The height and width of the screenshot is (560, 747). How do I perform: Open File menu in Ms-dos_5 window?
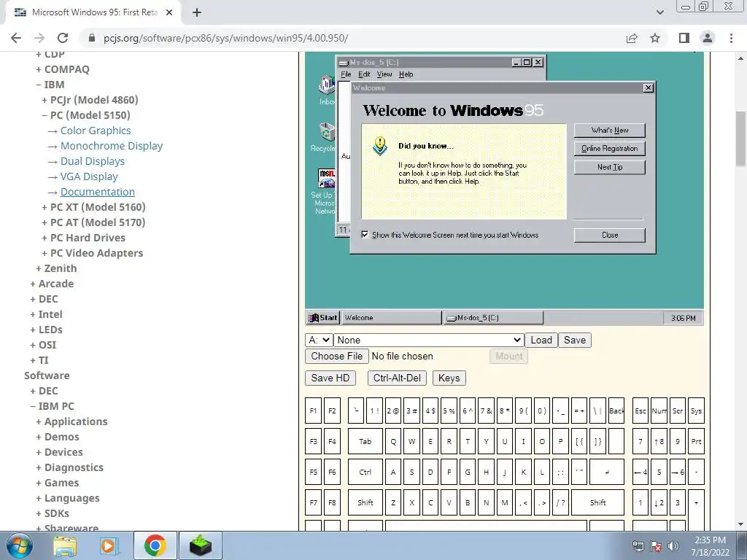tap(346, 74)
